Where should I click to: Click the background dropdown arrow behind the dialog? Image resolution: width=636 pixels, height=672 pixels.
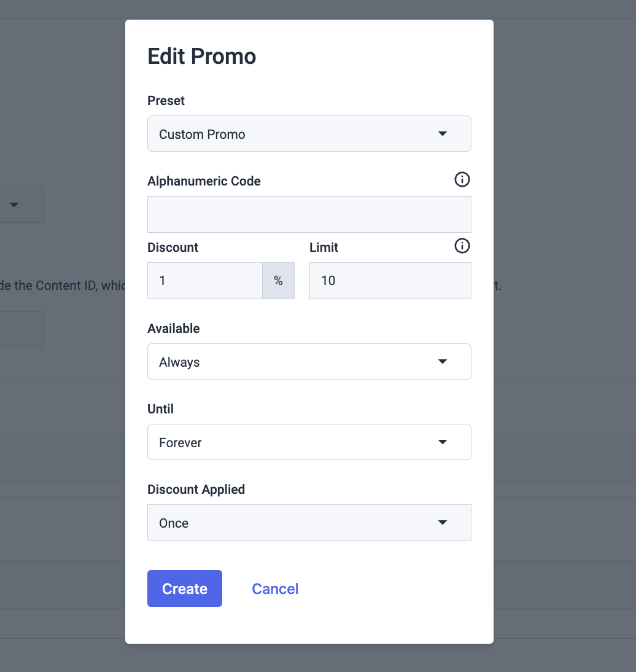tap(14, 205)
